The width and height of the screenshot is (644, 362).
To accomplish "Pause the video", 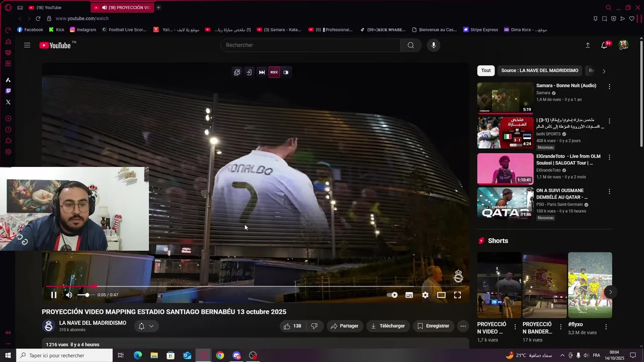I will pyautogui.click(x=54, y=295).
